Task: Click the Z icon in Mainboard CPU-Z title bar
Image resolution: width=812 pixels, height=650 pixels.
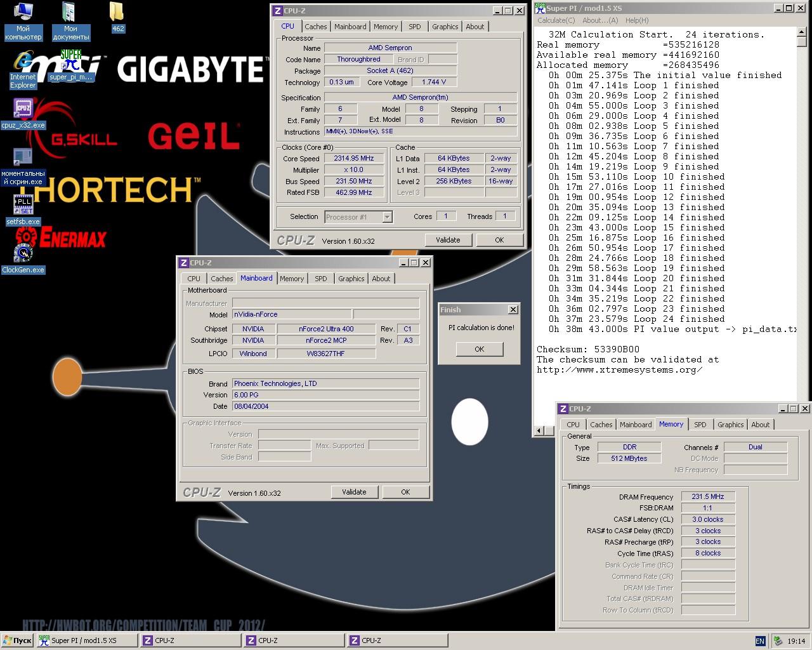Action: click(183, 263)
